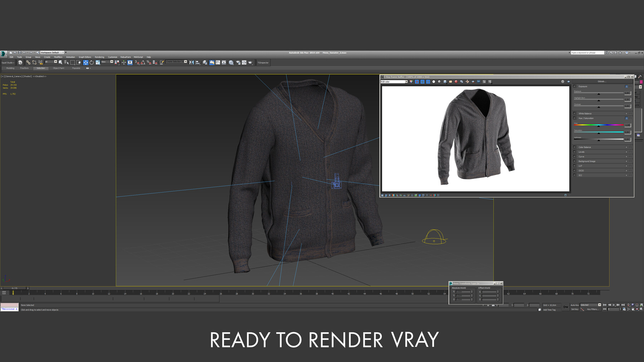The height and width of the screenshot is (362, 644).
Task: Click the Saturation slider handle
Action: pyautogui.click(x=599, y=133)
